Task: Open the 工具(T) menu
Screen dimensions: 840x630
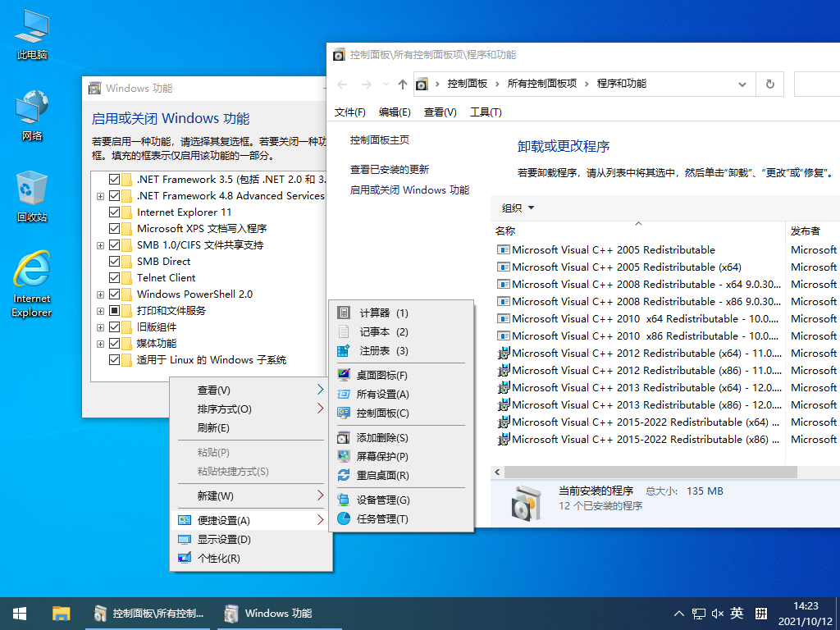Action: pyautogui.click(x=485, y=112)
